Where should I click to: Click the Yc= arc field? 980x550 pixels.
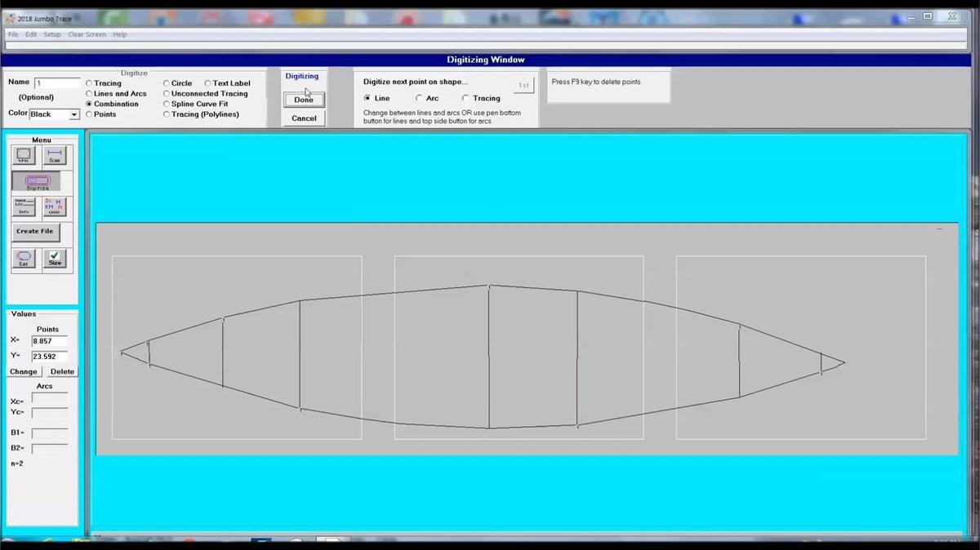click(49, 413)
